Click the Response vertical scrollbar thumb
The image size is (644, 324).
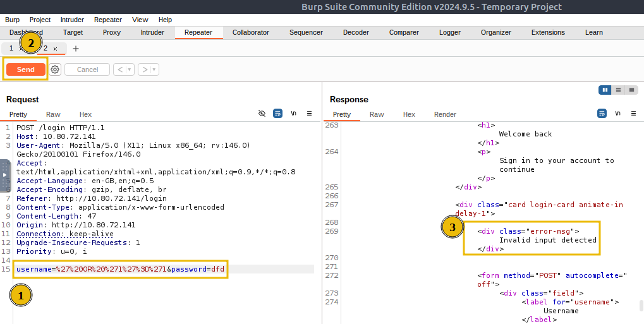click(641, 306)
